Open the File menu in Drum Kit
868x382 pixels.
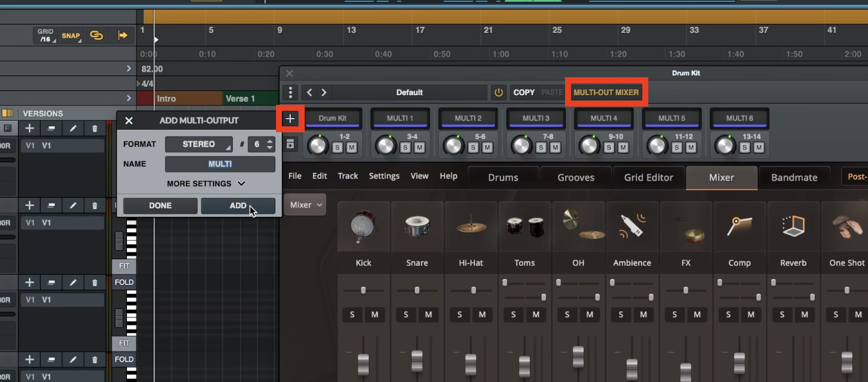(x=295, y=176)
